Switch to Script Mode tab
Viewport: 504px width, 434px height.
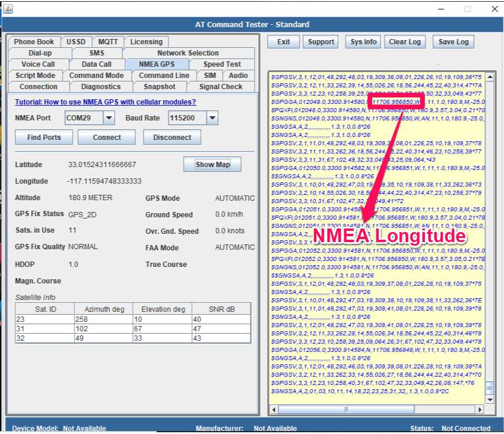point(35,76)
